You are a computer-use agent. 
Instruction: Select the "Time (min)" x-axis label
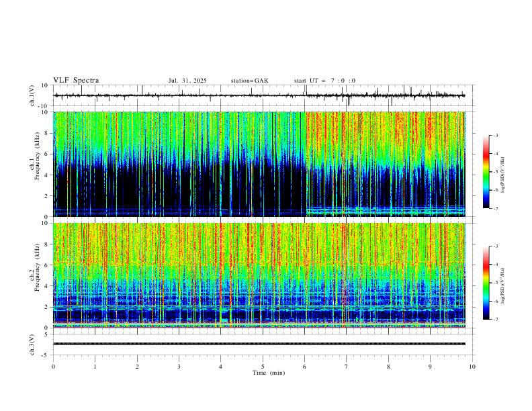(x=269, y=373)
